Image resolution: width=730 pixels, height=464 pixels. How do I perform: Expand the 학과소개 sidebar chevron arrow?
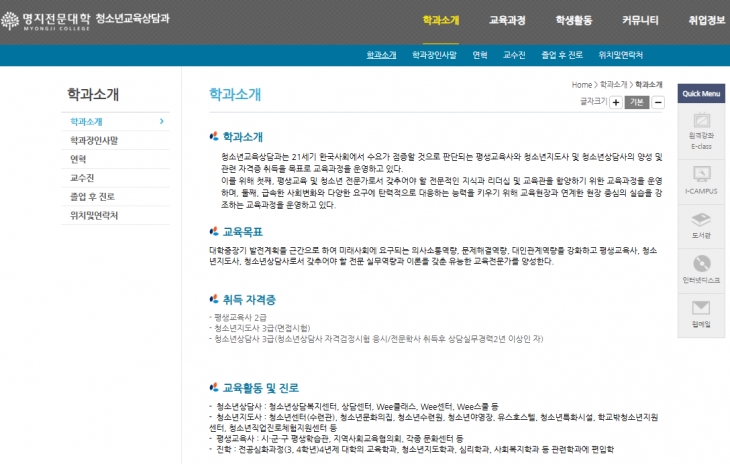[162, 122]
